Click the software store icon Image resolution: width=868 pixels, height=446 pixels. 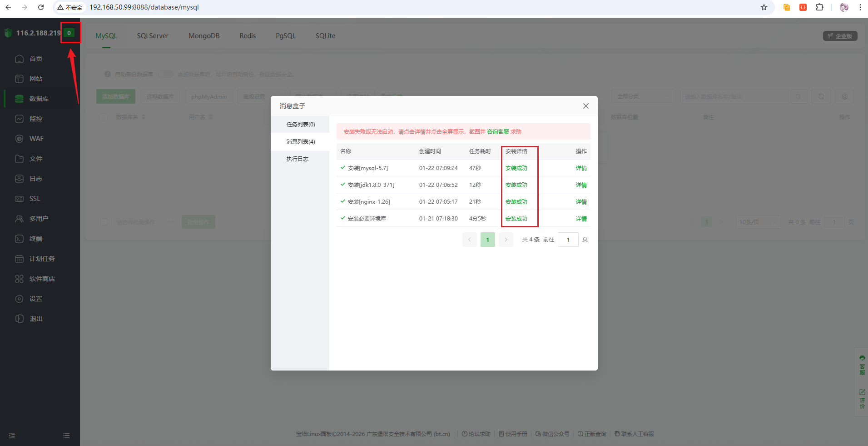[19, 279]
